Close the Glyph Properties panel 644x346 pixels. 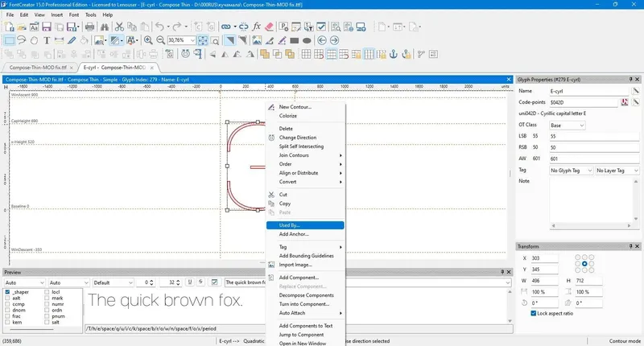click(637, 79)
